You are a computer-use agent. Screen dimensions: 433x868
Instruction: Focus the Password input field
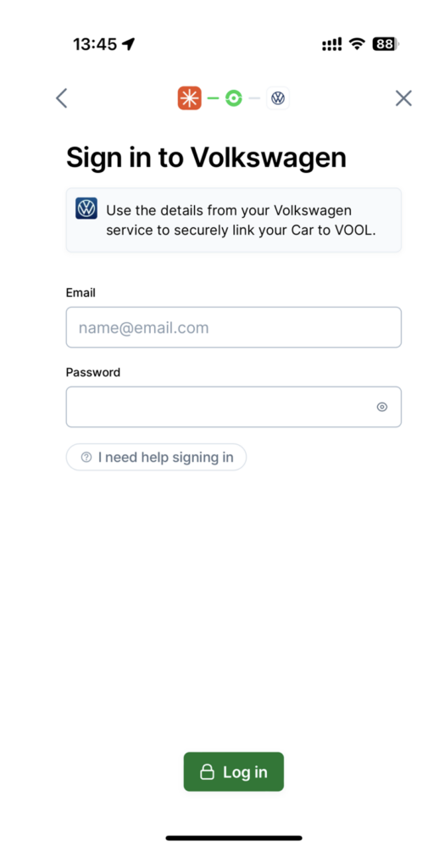point(234,407)
